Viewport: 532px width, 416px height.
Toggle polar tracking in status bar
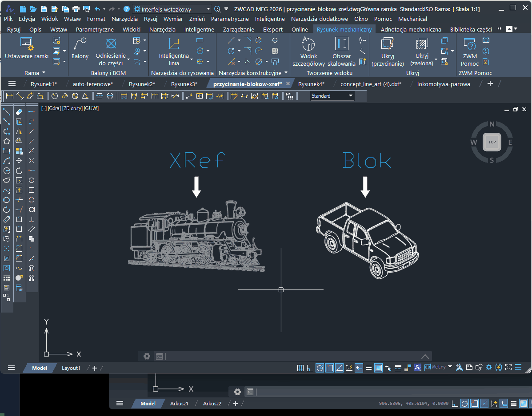[x=320, y=368]
